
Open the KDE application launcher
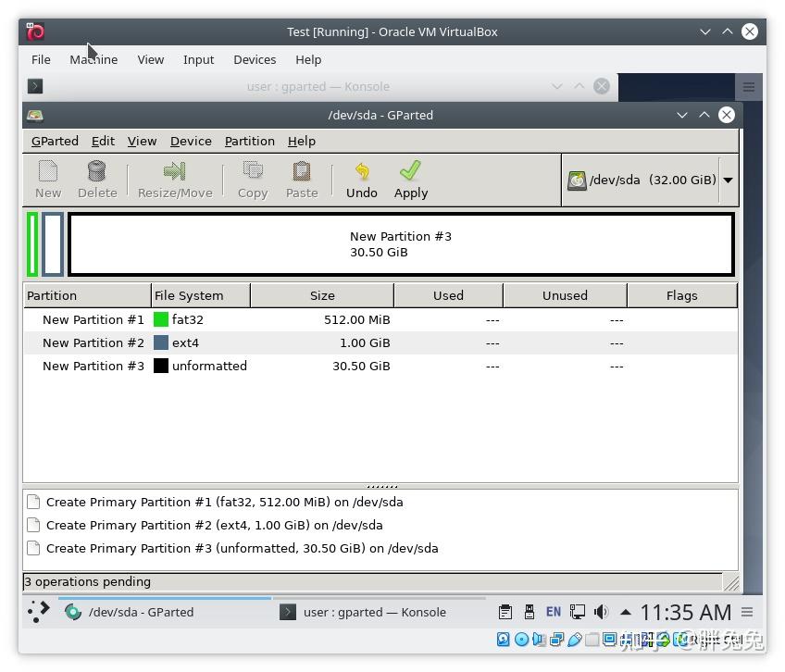tap(38, 612)
